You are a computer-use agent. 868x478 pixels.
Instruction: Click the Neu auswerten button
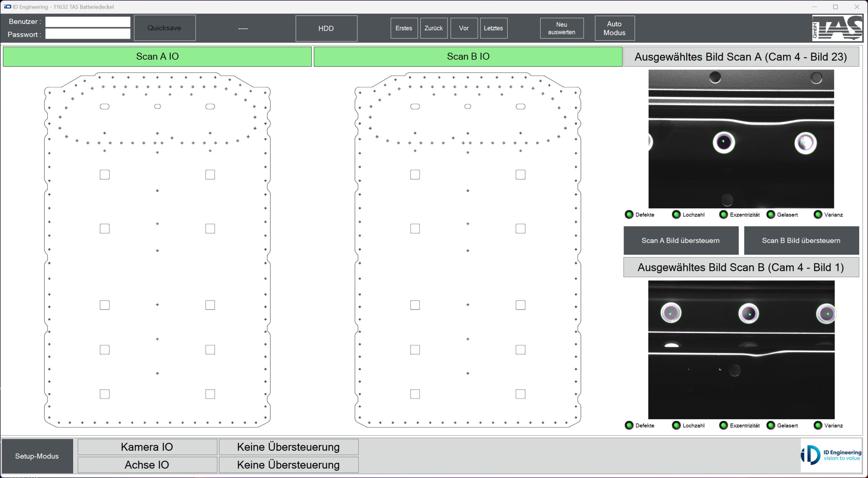coord(561,28)
